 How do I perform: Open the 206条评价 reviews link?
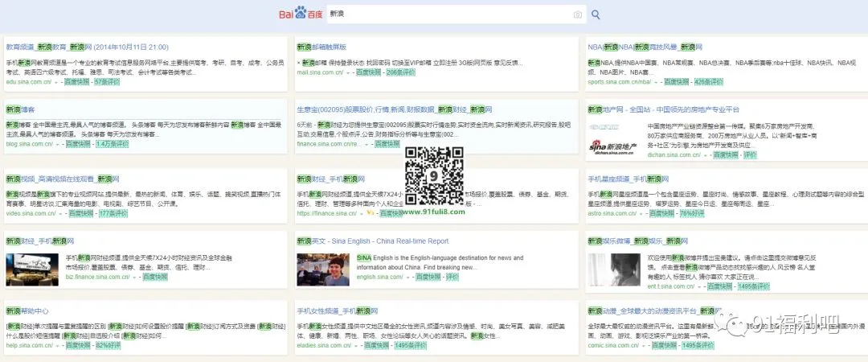(401, 72)
